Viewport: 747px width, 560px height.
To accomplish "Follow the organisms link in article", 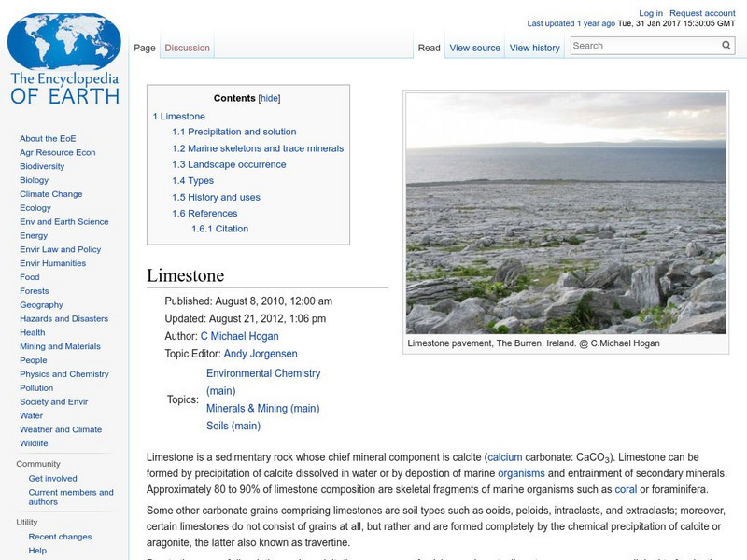I will (521, 473).
